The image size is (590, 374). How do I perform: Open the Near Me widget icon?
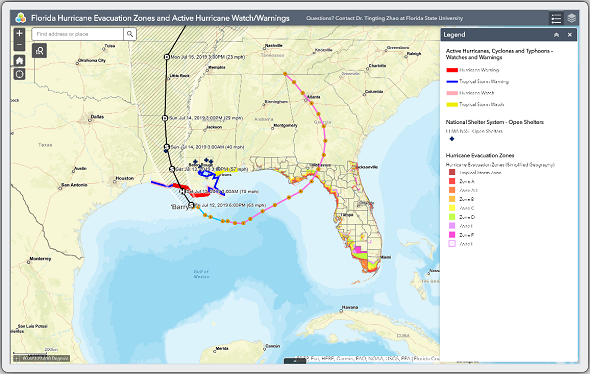pyautogui.click(x=40, y=50)
